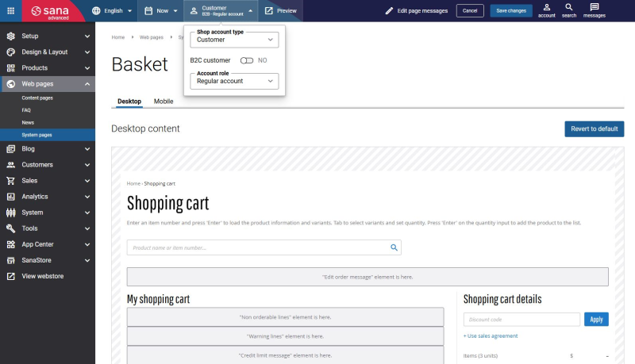Click the Web pages globe icon
The width and height of the screenshot is (635, 364).
click(x=11, y=84)
